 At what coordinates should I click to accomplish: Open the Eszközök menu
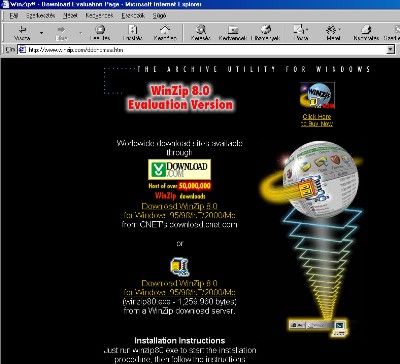[x=133, y=16]
